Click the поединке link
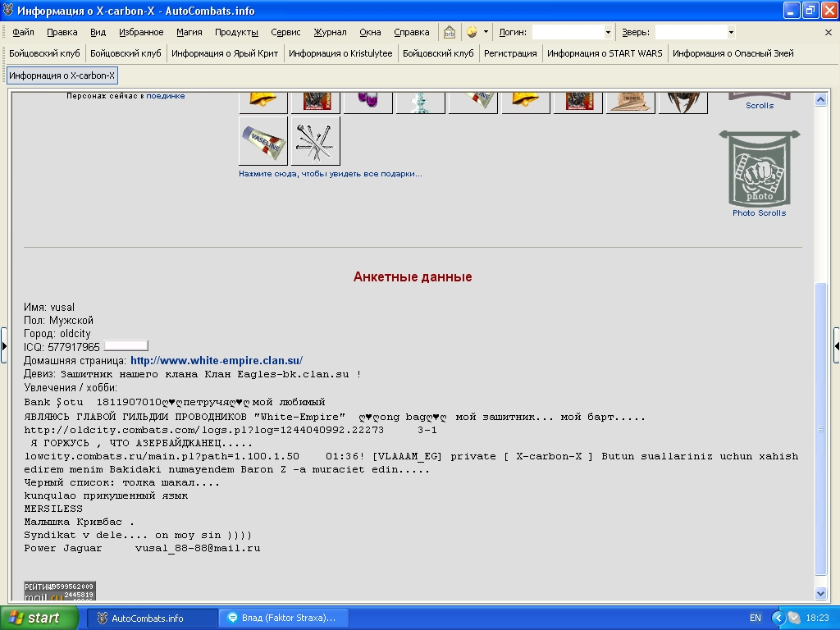The height and width of the screenshot is (630, 840). coord(166,96)
